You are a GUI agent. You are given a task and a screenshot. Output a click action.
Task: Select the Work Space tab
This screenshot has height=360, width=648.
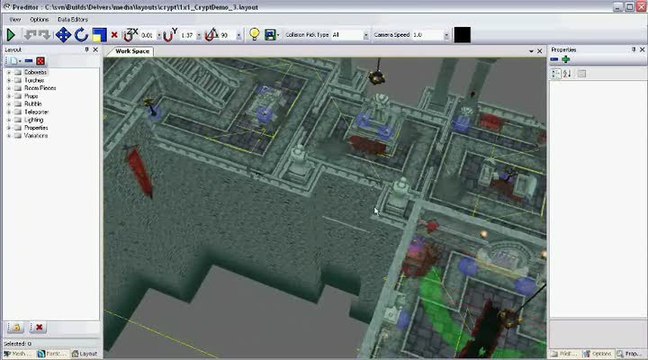(x=132, y=51)
